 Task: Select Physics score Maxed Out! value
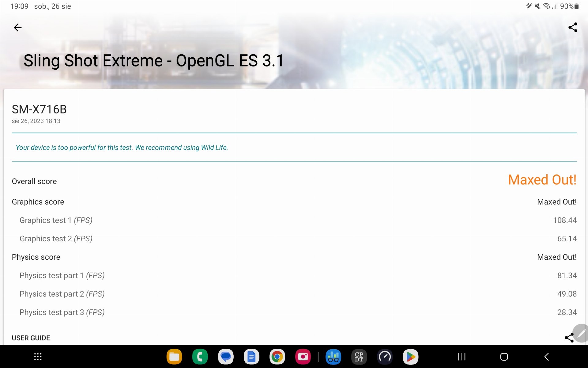click(x=557, y=257)
